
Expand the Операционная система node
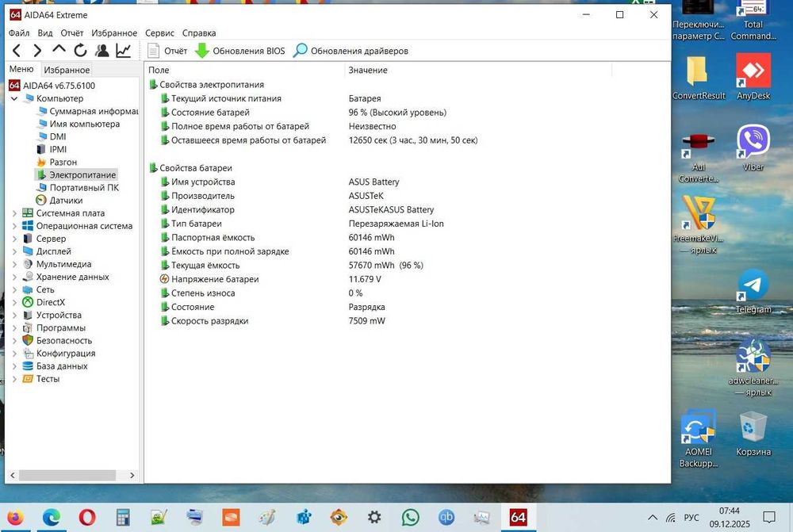click(x=14, y=226)
